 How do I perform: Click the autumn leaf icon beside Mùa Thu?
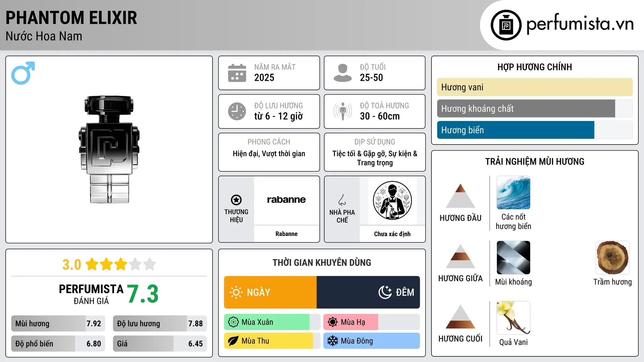coord(233,341)
